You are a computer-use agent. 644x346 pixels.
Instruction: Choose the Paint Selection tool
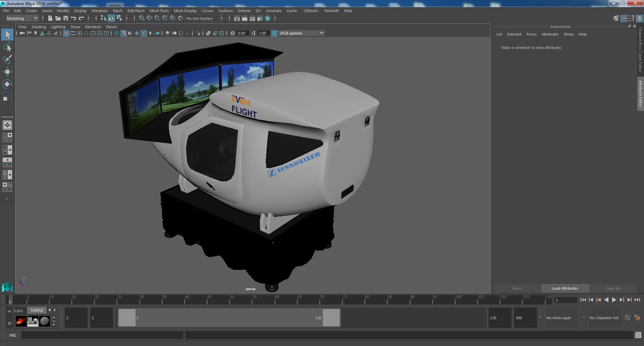click(x=7, y=59)
